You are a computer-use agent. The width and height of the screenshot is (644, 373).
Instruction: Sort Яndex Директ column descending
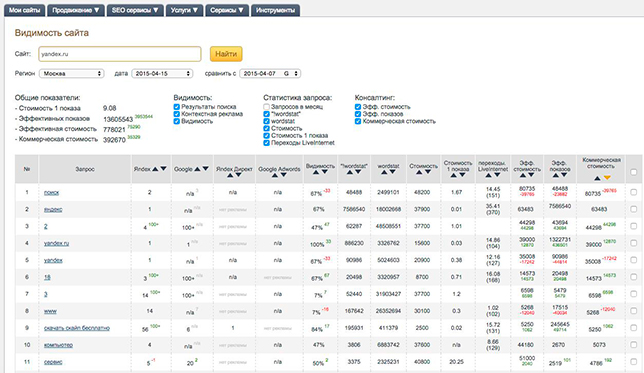pyautogui.click(x=239, y=175)
